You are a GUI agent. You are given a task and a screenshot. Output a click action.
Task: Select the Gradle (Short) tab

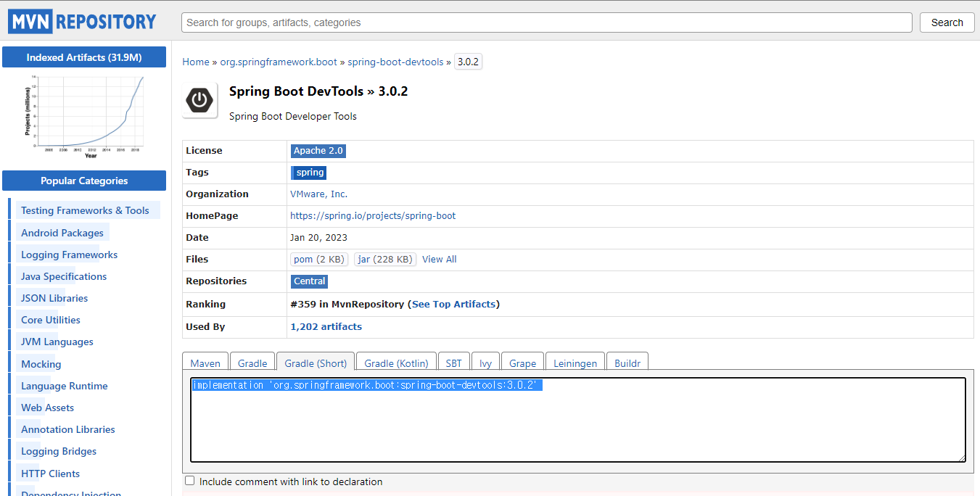pyautogui.click(x=316, y=363)
